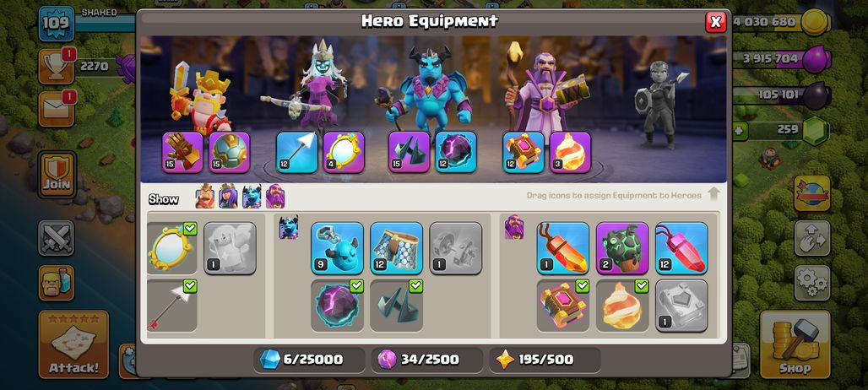This screenshot has width=868, height=390.
Task: Select the level 12 metal pants equipment
Action: coord(396,248)
